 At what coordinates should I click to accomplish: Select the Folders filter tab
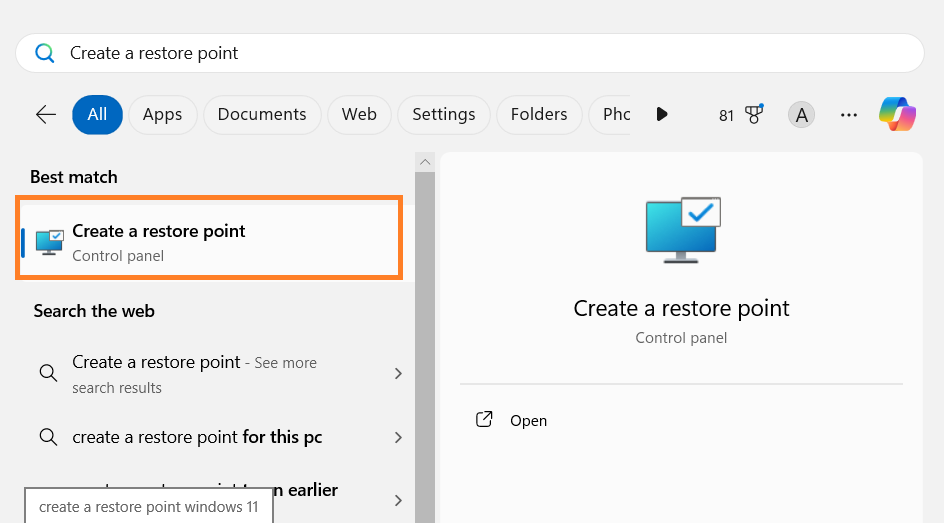coord(538,115)
